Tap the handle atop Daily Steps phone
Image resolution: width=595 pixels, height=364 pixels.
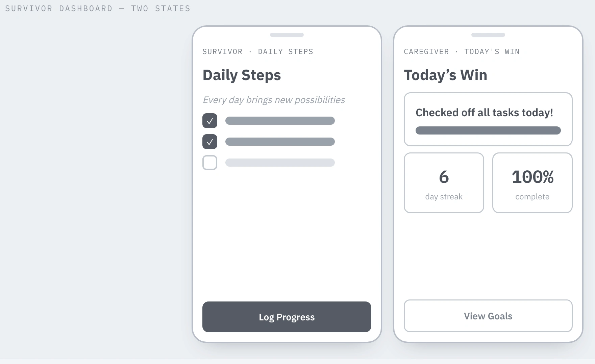[287, 35]
